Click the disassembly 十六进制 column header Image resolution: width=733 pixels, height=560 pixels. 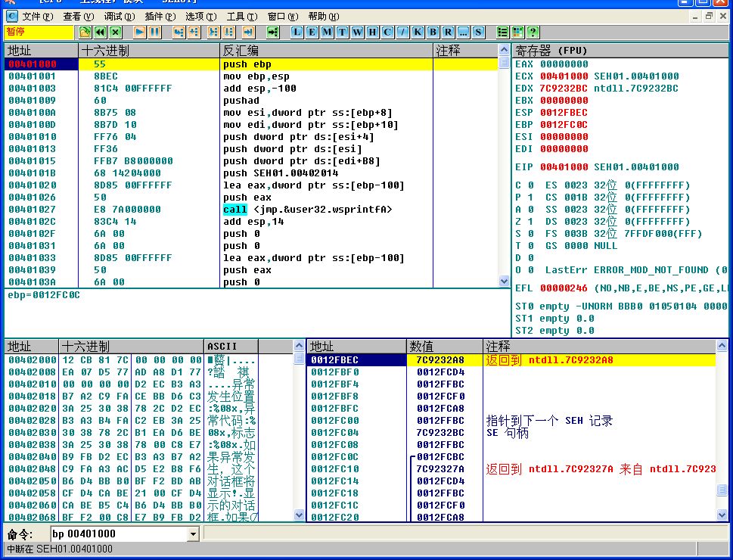tap(149, 50)
